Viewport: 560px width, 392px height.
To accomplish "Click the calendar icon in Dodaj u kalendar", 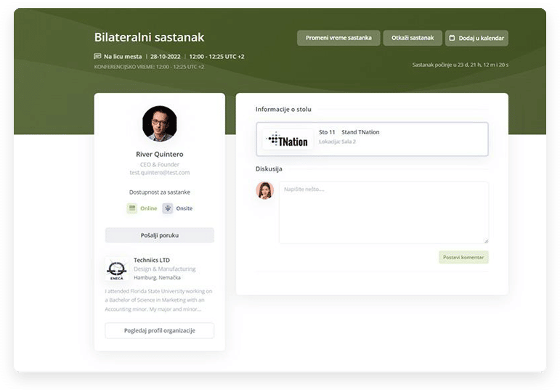I will point(451,38).
